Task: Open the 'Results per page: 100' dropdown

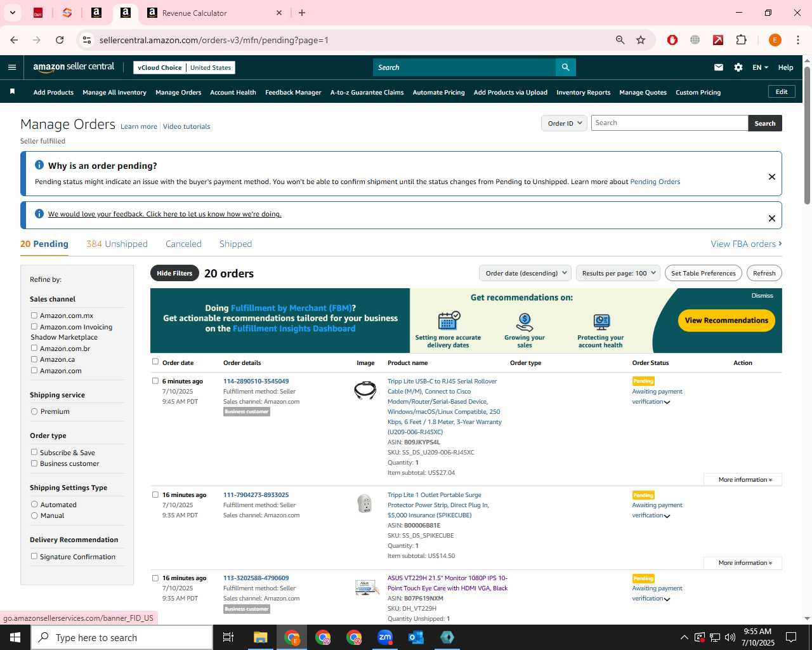Action: 619,273
